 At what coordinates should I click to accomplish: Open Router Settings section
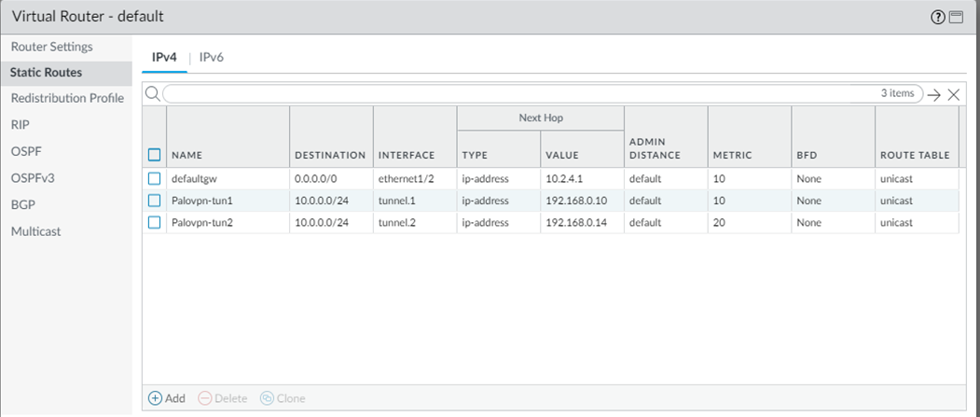[x=52, y=47]
